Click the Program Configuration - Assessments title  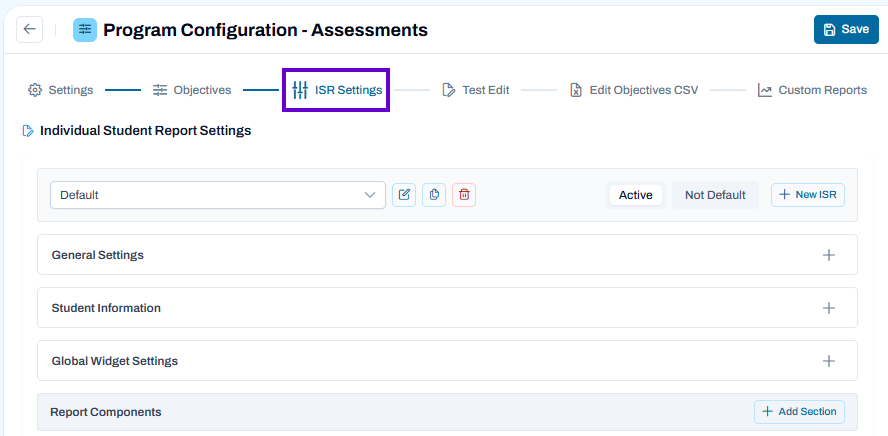tap(266, 30)
